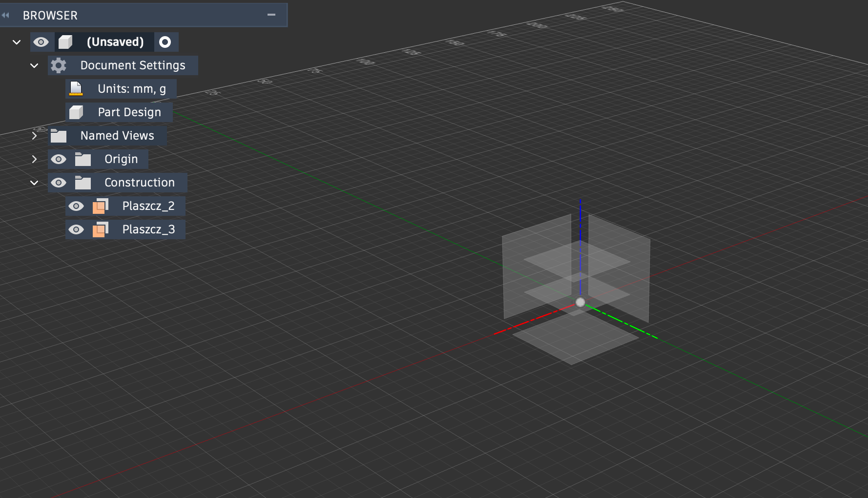This screenshot has height=498, width=868.
Task: Minimize the Browser panel using the dash button
Action: pyautogui.click(x=271, y=15)
